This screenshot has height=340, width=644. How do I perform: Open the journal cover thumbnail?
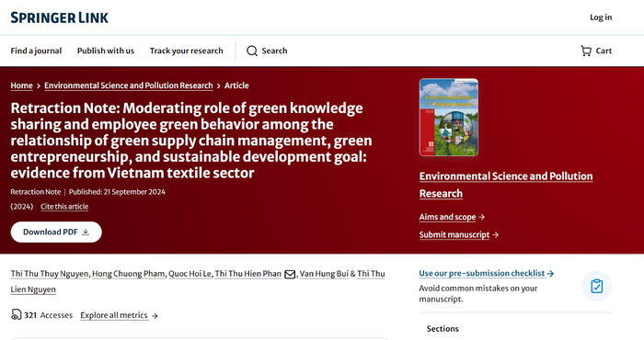click(449, 118)
